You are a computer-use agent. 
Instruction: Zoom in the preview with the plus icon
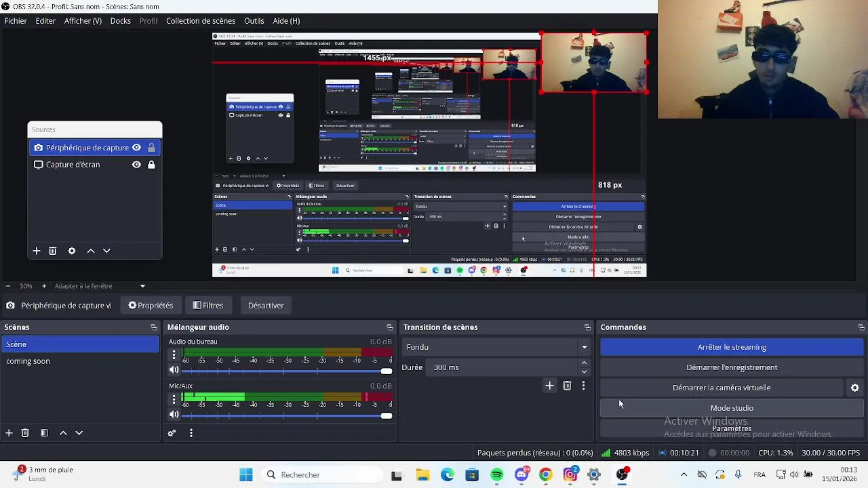[x=44, y=286]
